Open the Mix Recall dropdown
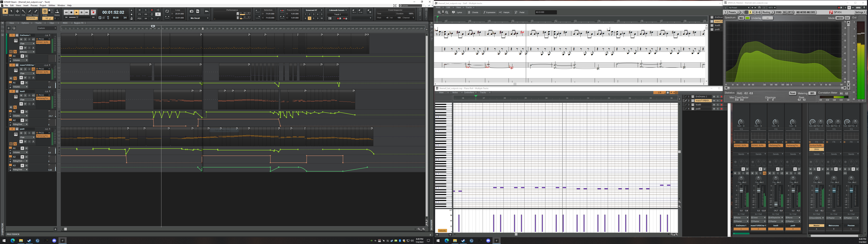The image size is (868, 244). pyautogui.click(x=200, y=18)
